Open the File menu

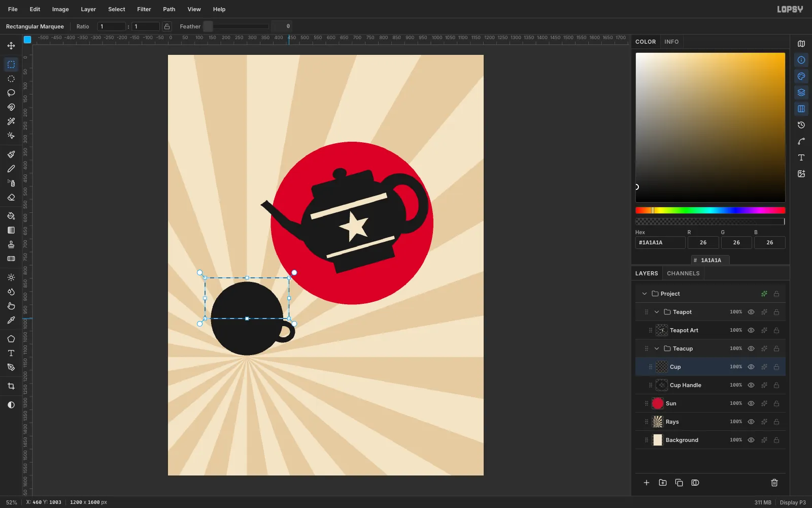pyautogui.click(x=13, y=9)
